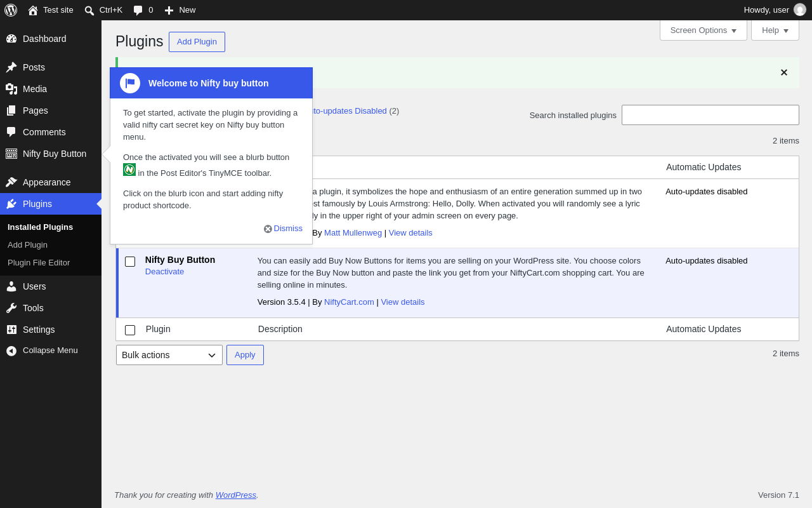The image size is (812, 508).
Task: Click the Appearance paintbrush icon
Action: point(11,182)
